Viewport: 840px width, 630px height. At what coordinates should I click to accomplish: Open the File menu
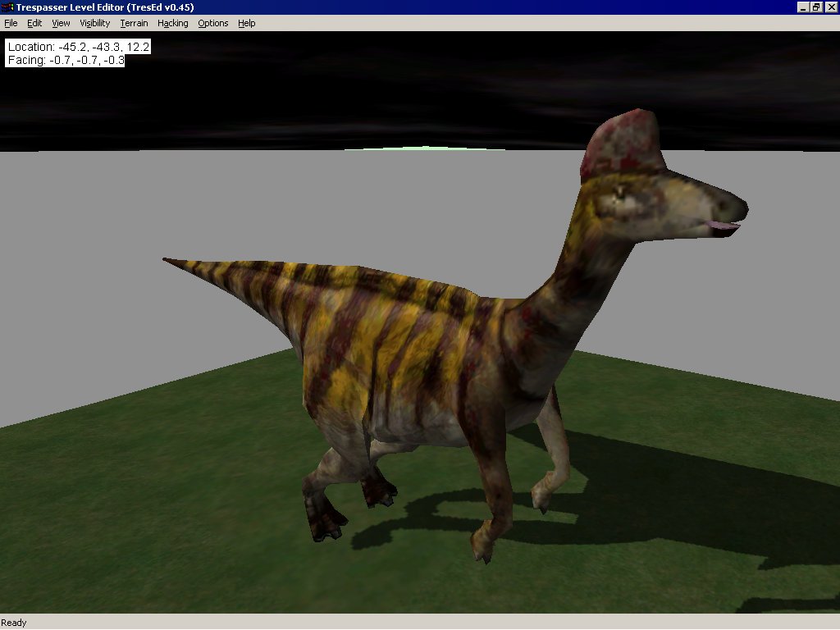tap(11, 23)
